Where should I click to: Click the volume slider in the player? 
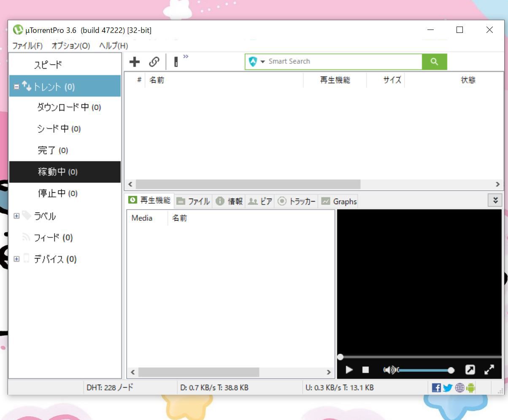pyautogui.click(x=424, y=370)
